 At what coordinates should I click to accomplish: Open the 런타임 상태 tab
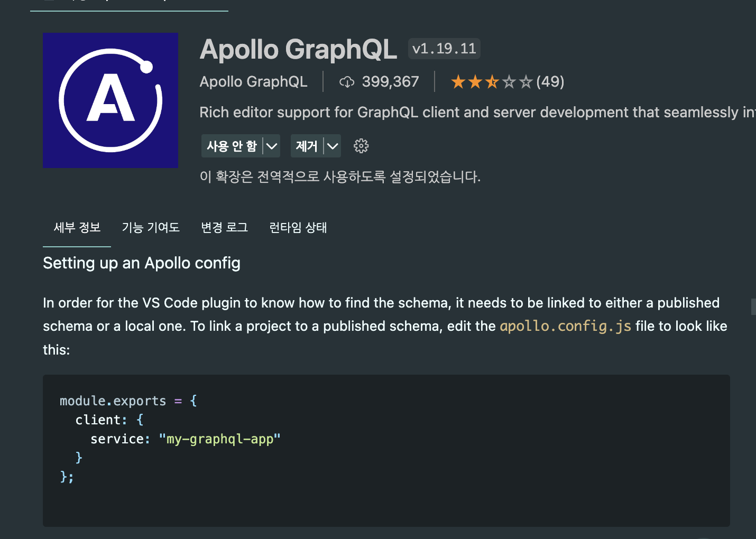coord(298,228)
